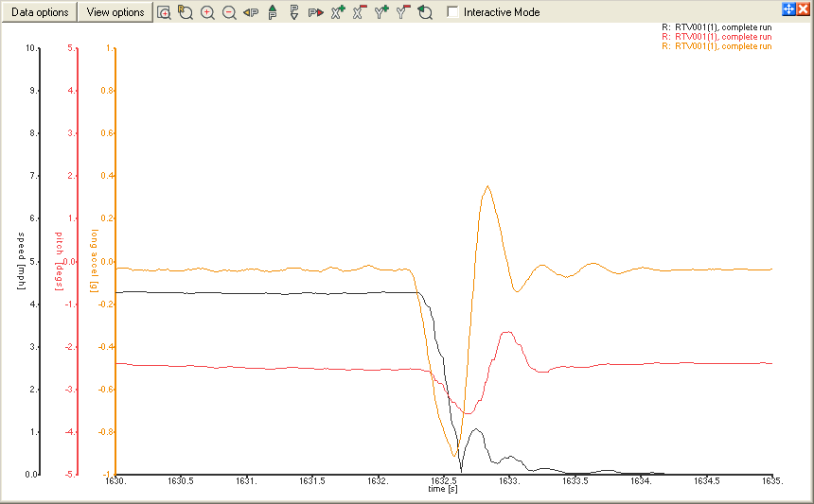Screen dimensions: 814x504
Task: Click the zoom in magnifier icon
Action: (207, 12)
